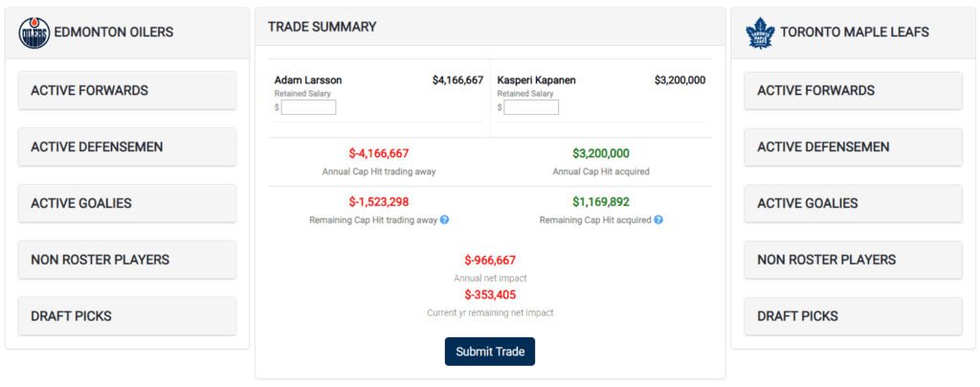980x387 pixels.
Task: Select Adam Larsson player name
Action: pos(308,80)
